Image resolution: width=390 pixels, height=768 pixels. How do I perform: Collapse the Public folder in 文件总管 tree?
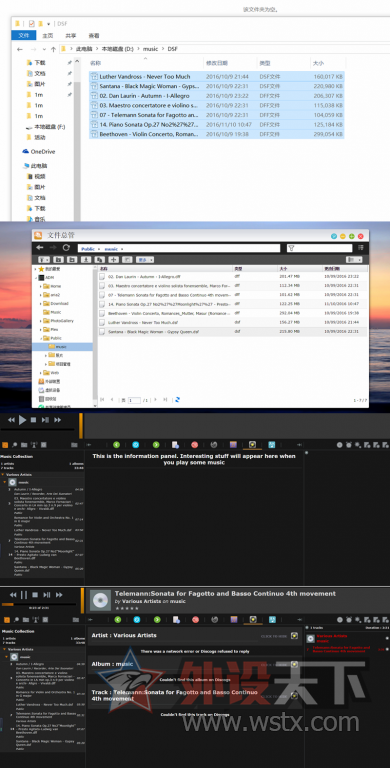pyautogui.click(x=40, y=338)
